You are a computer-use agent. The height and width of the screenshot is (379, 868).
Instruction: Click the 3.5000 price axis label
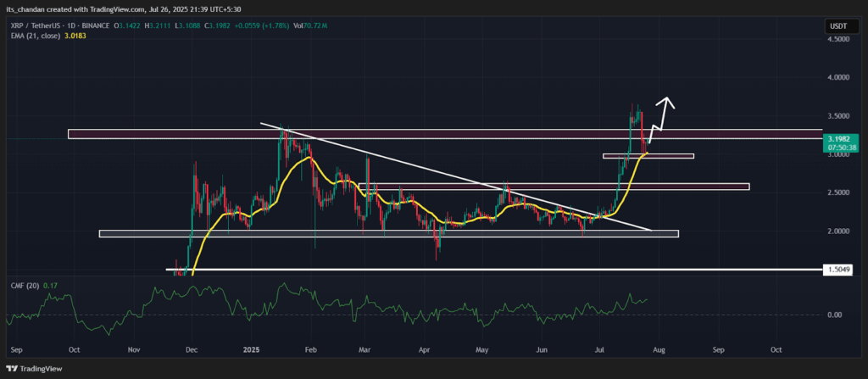point(837,116)
